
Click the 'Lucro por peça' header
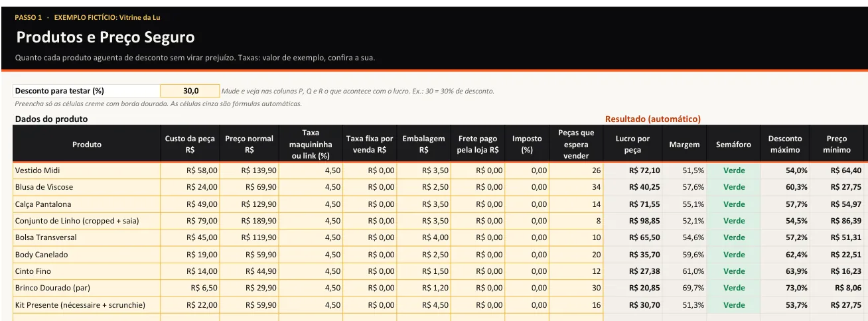(632, 144)
